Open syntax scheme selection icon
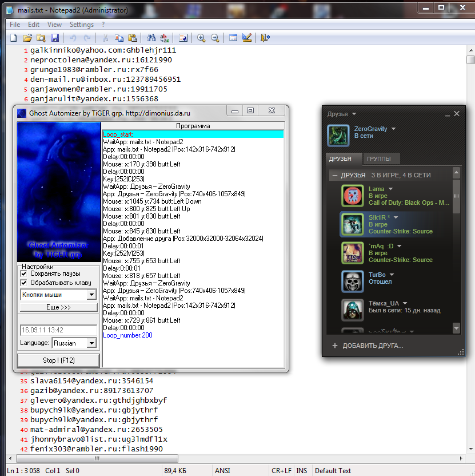Screen dimensions: 475x476 coord(233,38)
